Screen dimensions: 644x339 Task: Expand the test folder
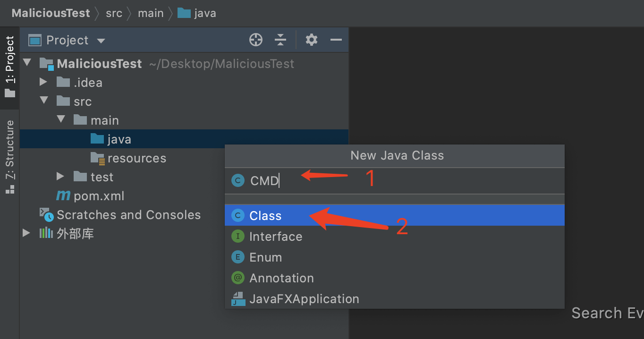pos(60,177)
